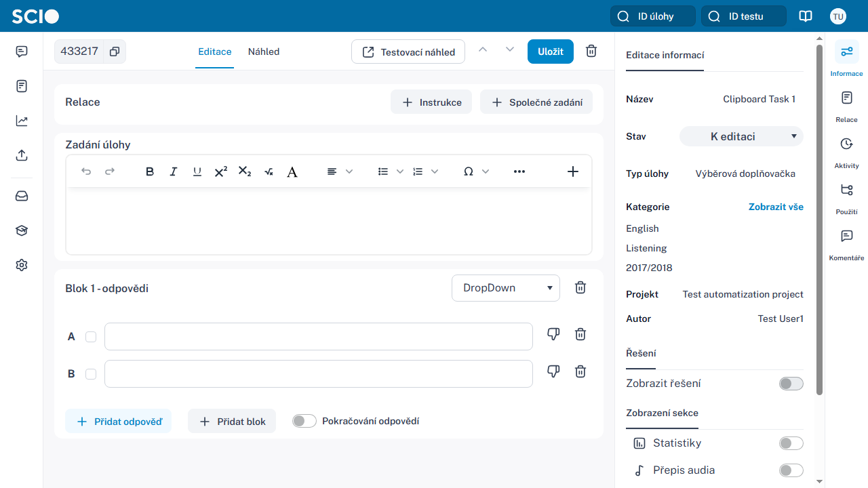Image resolution: width=868 pixels, height=488 pixels.
Task: Go to next task with down arrow
Action: tap(510, 49)
